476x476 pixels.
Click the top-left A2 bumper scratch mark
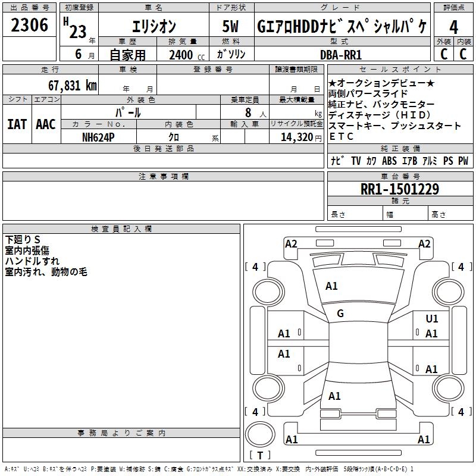tap(291, 243)
